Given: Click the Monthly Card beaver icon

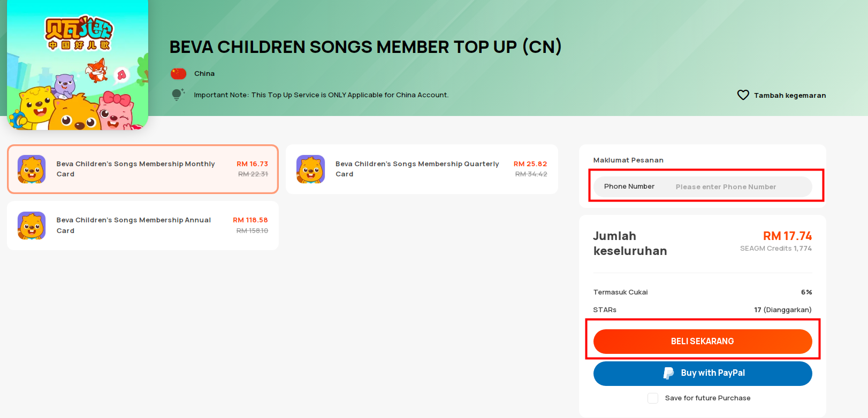Looking at the screenshot, I should 32,169.
